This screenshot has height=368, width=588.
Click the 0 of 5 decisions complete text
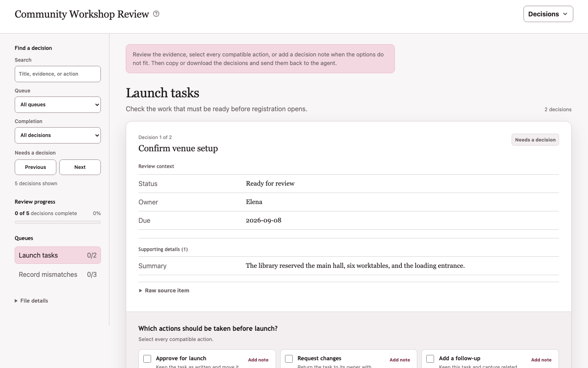click(x=46, y=213)
